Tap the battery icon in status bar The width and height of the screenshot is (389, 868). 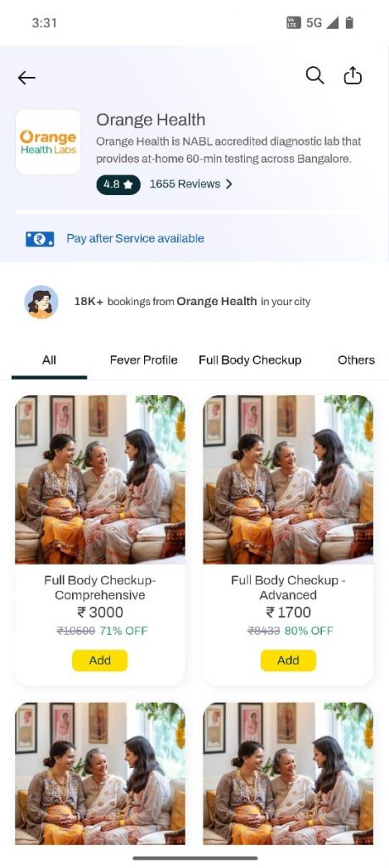pos(349,23)
